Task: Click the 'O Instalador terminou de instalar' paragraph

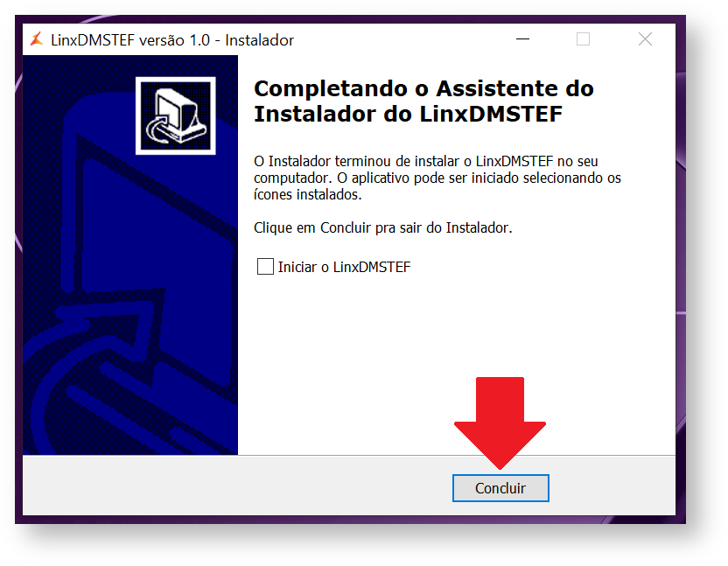Action: pyautogui.click(x=437, y=178)
